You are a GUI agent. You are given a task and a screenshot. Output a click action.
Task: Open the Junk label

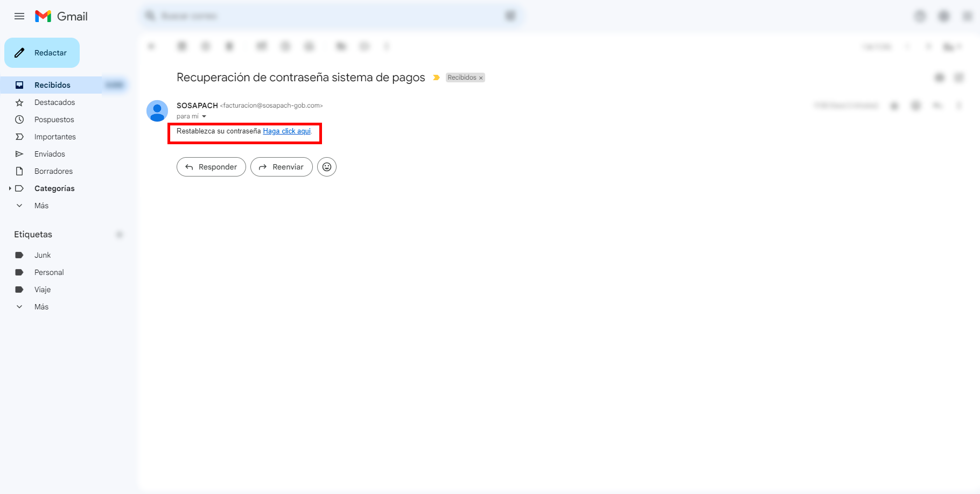point(43,255)
